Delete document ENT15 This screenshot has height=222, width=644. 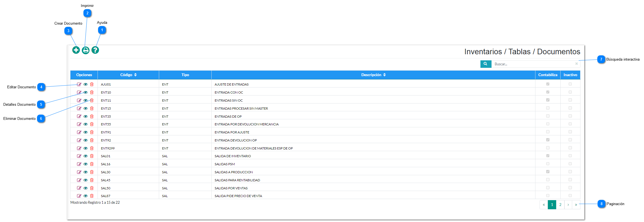coord(92,109)
